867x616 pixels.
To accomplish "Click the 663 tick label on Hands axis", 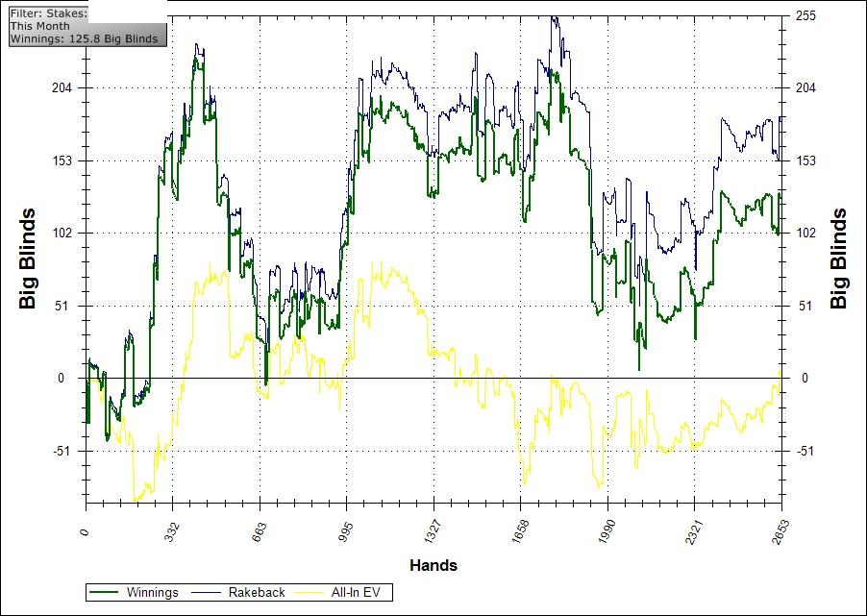I will (x=260, y=530).
